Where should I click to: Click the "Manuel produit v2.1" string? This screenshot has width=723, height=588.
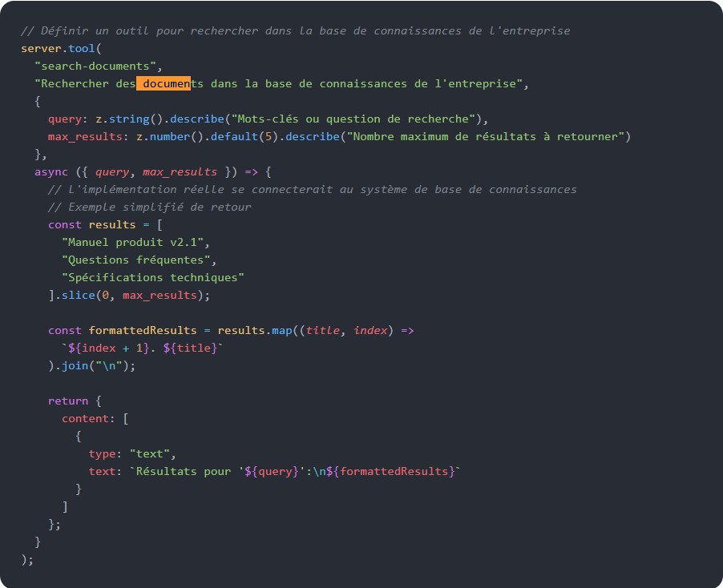pos(132,243)
